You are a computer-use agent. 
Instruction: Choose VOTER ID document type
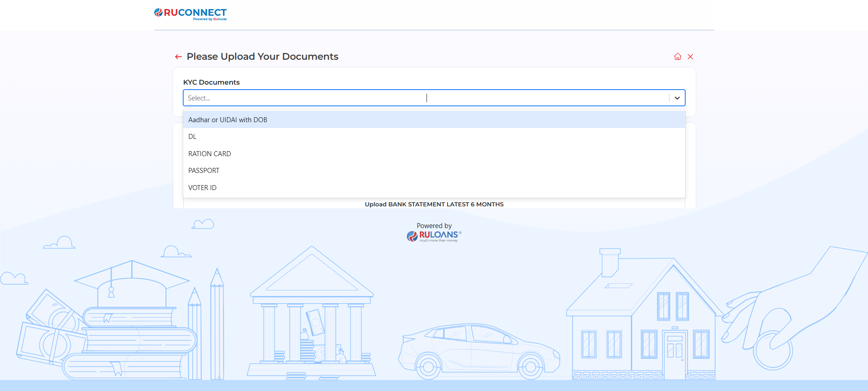click(202, 188)
